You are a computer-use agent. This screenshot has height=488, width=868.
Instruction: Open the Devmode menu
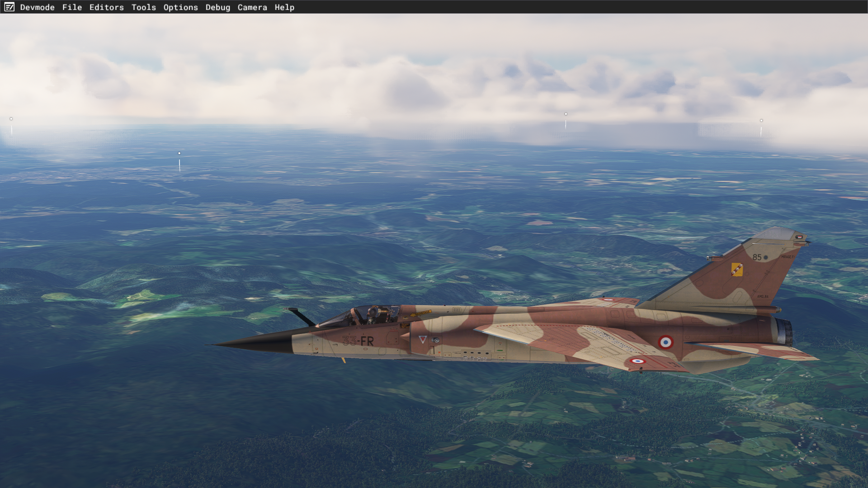37,7
